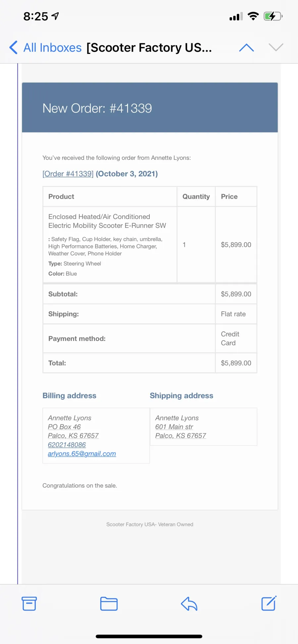Screen dimensions: 298x644
Task: Open the reply options arrow
Action: pyautogui.click(x=189, y=604)
